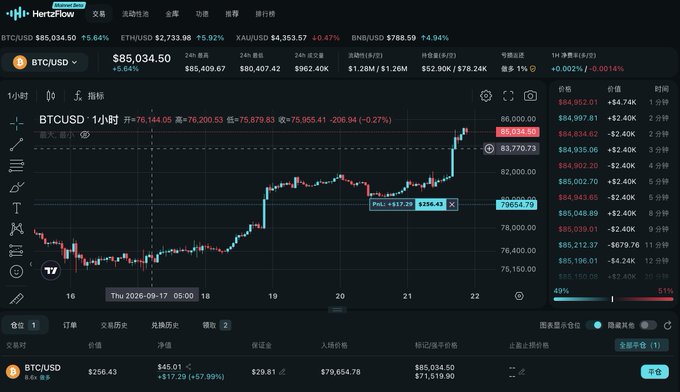Open the 金库 navigation tab
Image resolution: width=680 pixels, height=392 pixels.
point(172,14)
